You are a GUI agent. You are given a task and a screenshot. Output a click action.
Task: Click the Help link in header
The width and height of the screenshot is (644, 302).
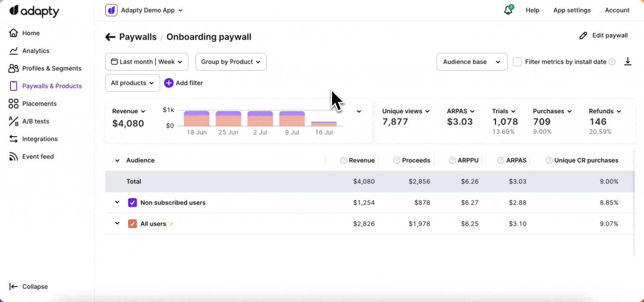[532, 10]
